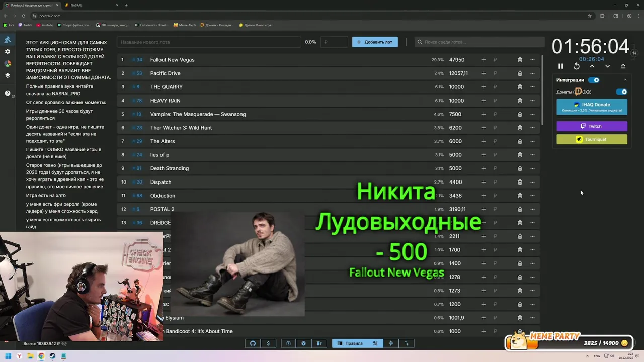Click the Pacific Drive lot name
Image resolution: width=644 pixels, height=362 pixels.
[165, 73]
